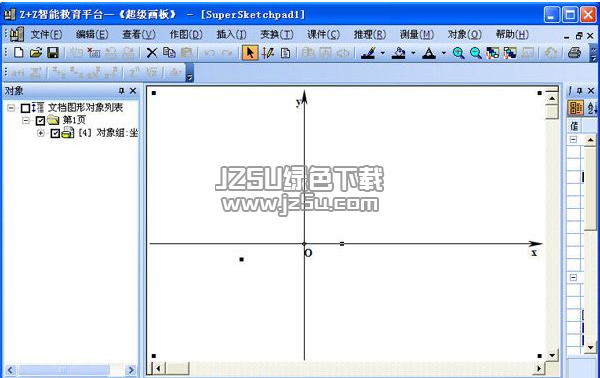
Task: Click canvas vertical scrollbar up arrow
Action: 552,99
